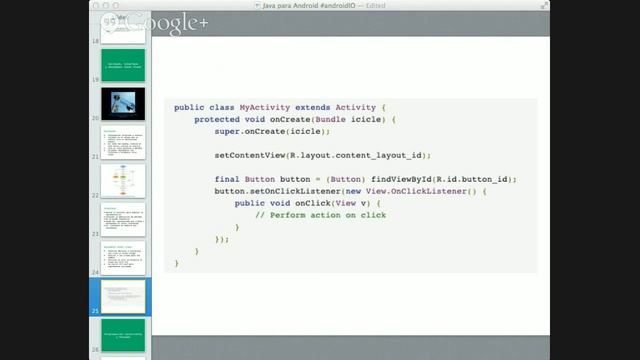Image resolution: width=640 pixels, height=360 pixels.
Task: Click the 'button.setOnClickListener' code line
Action: coord(350,191)
